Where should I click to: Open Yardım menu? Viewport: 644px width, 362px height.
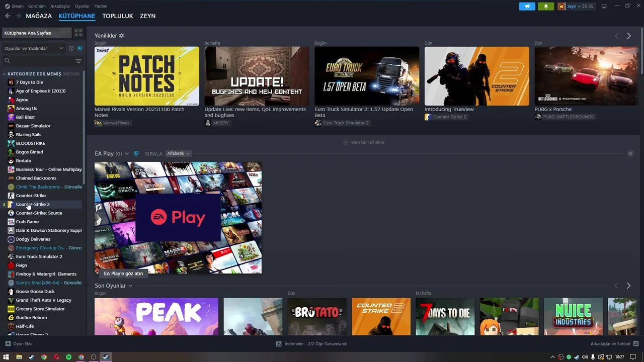(101, 6)
